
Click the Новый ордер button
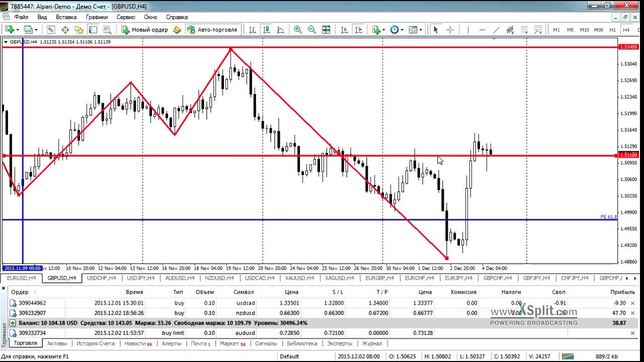[144, 30]
